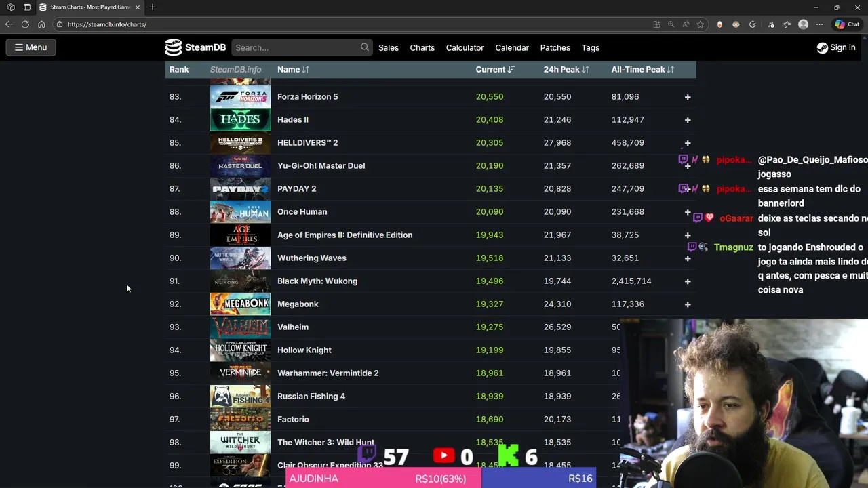This screenshot has height=488, width=868.
Task: Open the Sales nav item
Action: point(389,47)
